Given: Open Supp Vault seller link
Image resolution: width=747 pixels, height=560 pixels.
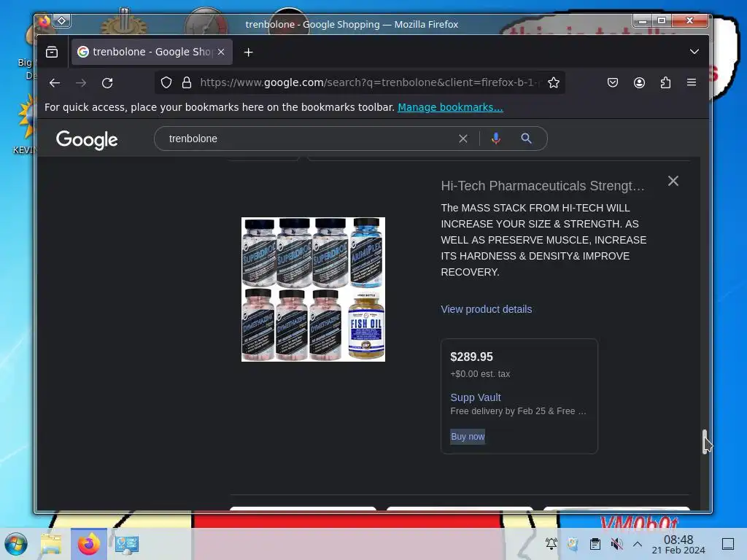Looking at the screenshot, I should [x=476, y=397].
